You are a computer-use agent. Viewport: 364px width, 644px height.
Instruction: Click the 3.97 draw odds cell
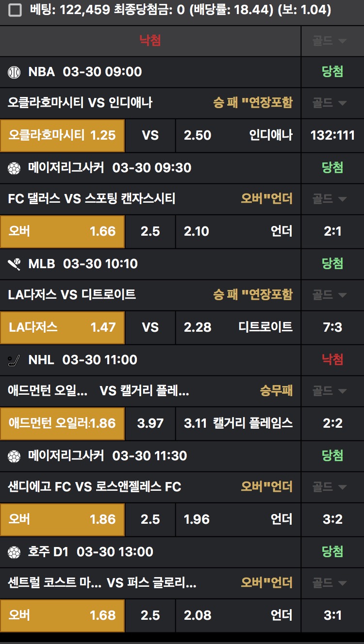click(x=150, y=423)
